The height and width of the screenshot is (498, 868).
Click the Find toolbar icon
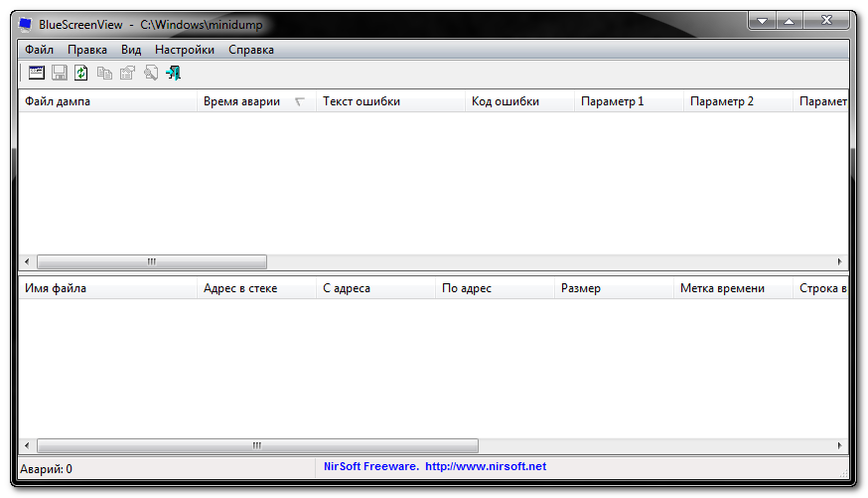(151, 73)
